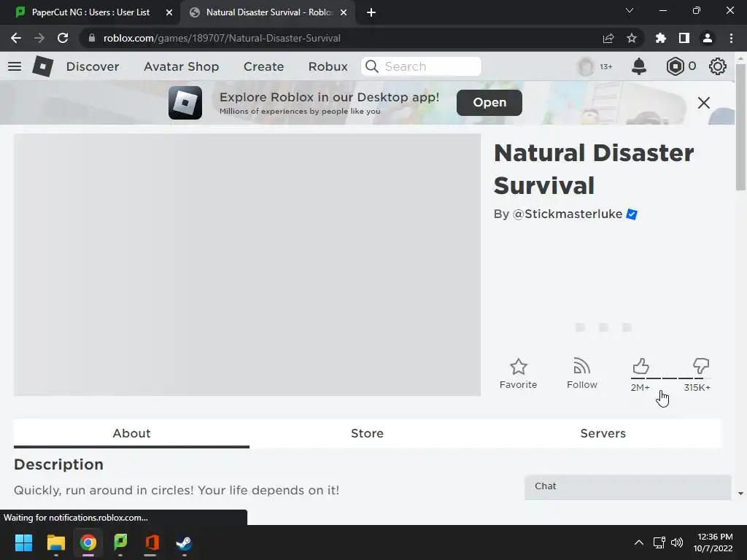Share this page icon in address bar
Screen dimensions: 747x560
point(608,38)
